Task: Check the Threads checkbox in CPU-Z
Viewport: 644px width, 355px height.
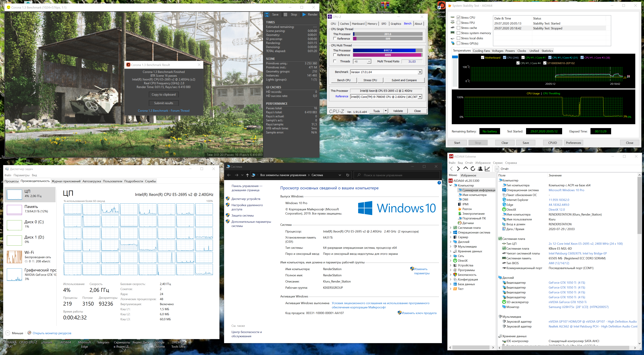Action: (x=335, y=61)
